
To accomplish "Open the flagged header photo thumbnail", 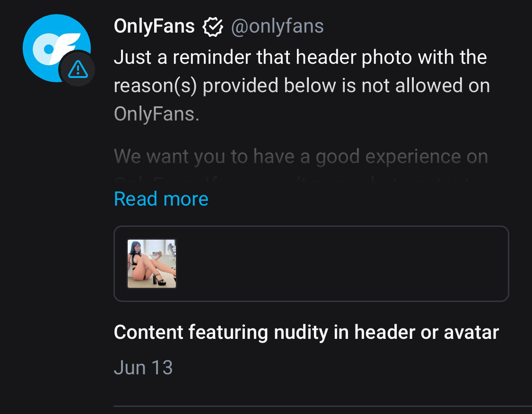I will tap(152, 263).
